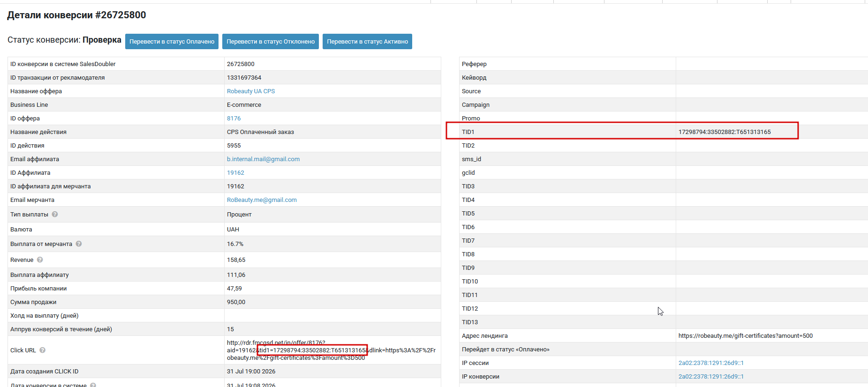Select advertiser transaction ID 1331697364
This screenshot has width=868, height=387.
point(244,78)
